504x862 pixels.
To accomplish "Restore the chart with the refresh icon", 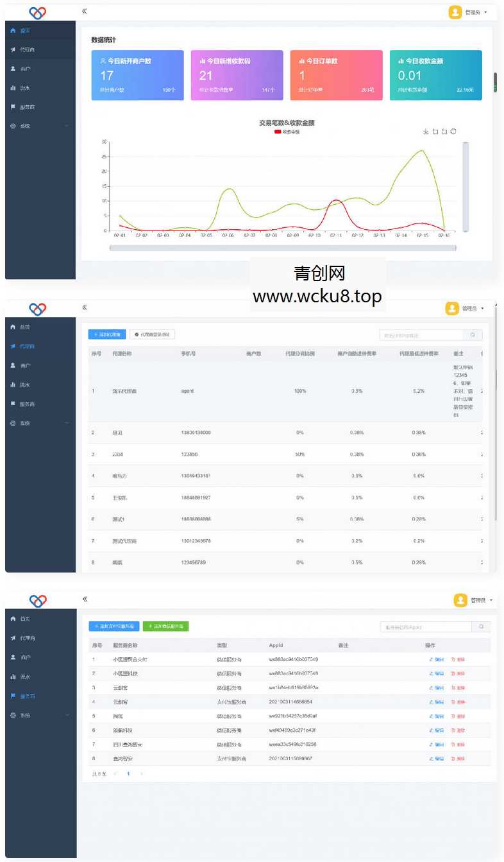I will (453, 132).
